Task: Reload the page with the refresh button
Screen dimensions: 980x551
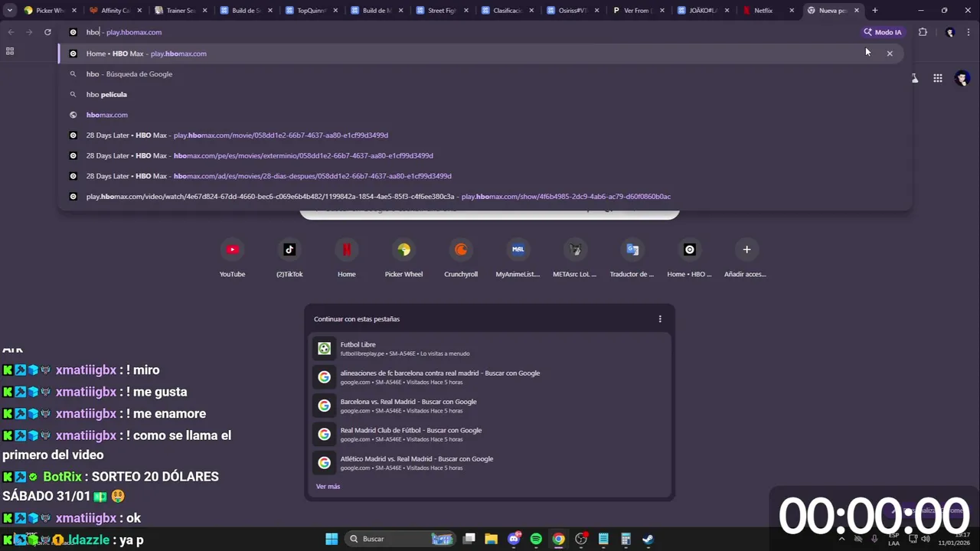Action: pyautogui.click(x=47, y=32)
